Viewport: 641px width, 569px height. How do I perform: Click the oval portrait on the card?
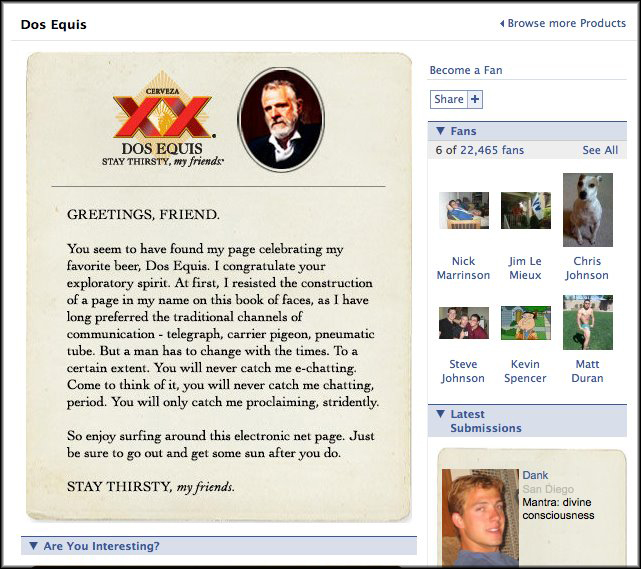pyautogui.click(x=281, y=119)
